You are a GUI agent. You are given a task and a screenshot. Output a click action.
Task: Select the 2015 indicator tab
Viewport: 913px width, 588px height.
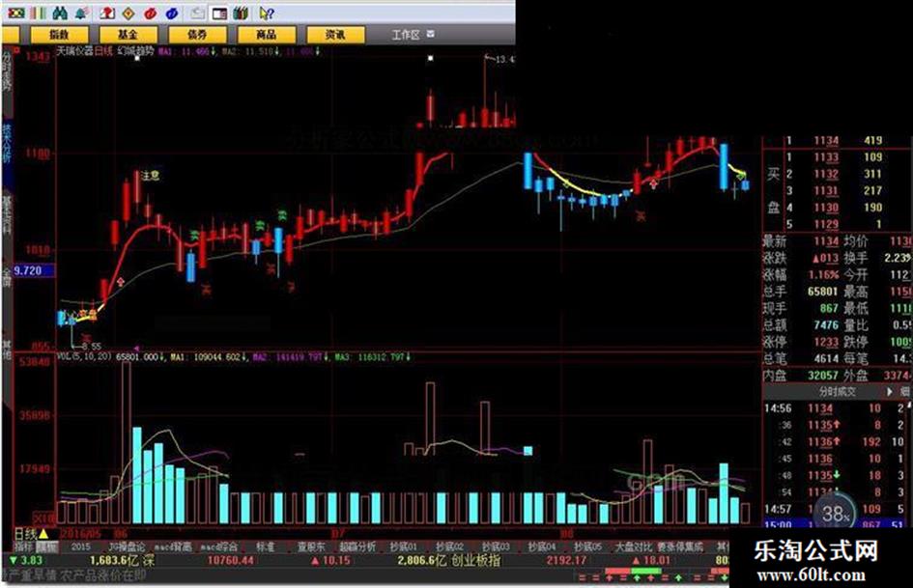81,547
